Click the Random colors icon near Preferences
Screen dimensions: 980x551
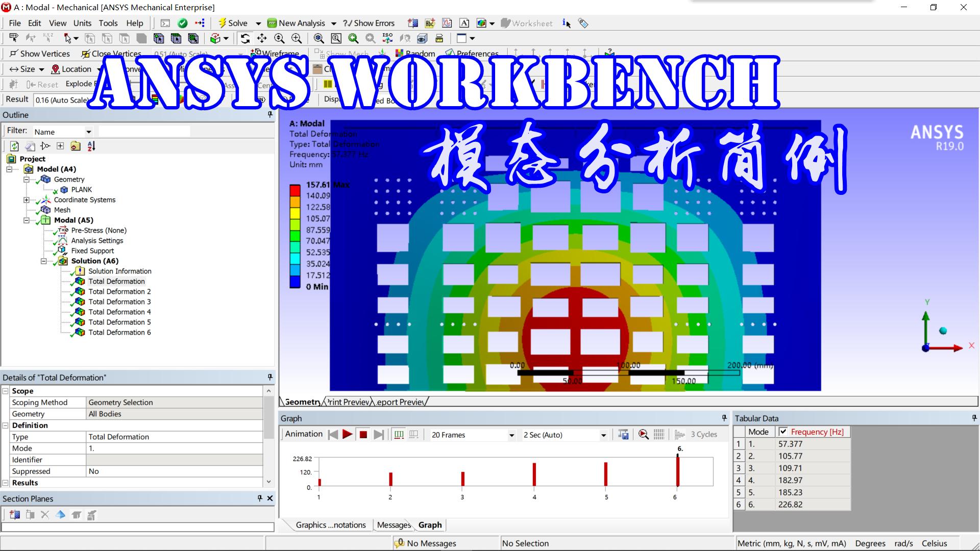pyautogui.click(x=400, y=53)
